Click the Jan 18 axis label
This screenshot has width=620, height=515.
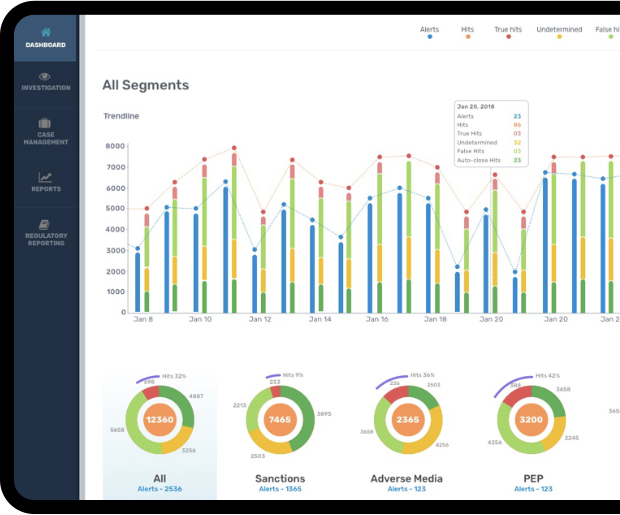click(x=435, y=319)
